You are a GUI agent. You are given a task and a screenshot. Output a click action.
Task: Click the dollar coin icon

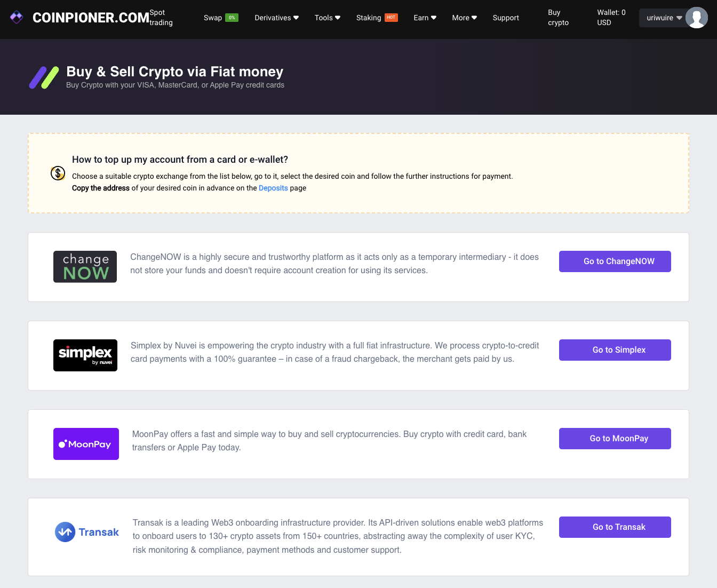coord(58,173)
